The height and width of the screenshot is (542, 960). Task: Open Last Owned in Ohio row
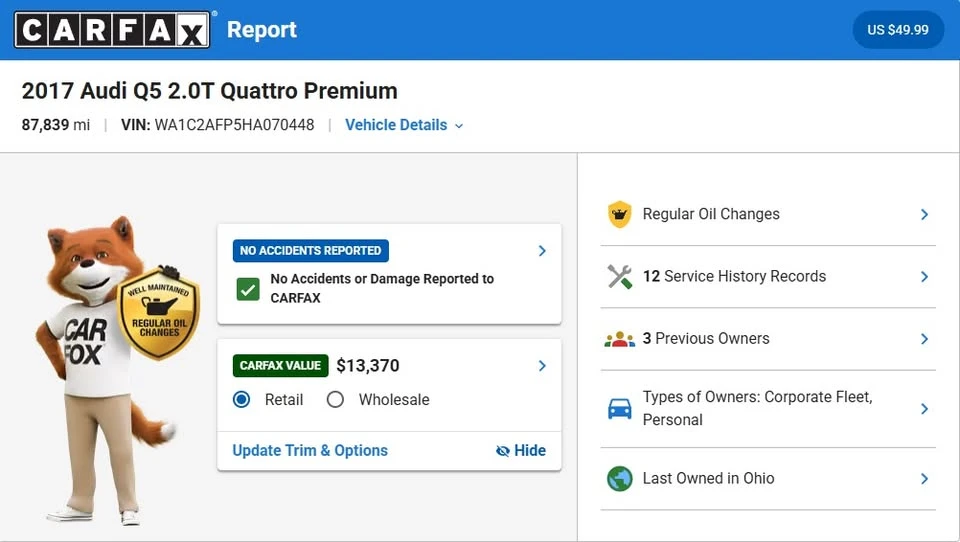[x=768, y=479]
